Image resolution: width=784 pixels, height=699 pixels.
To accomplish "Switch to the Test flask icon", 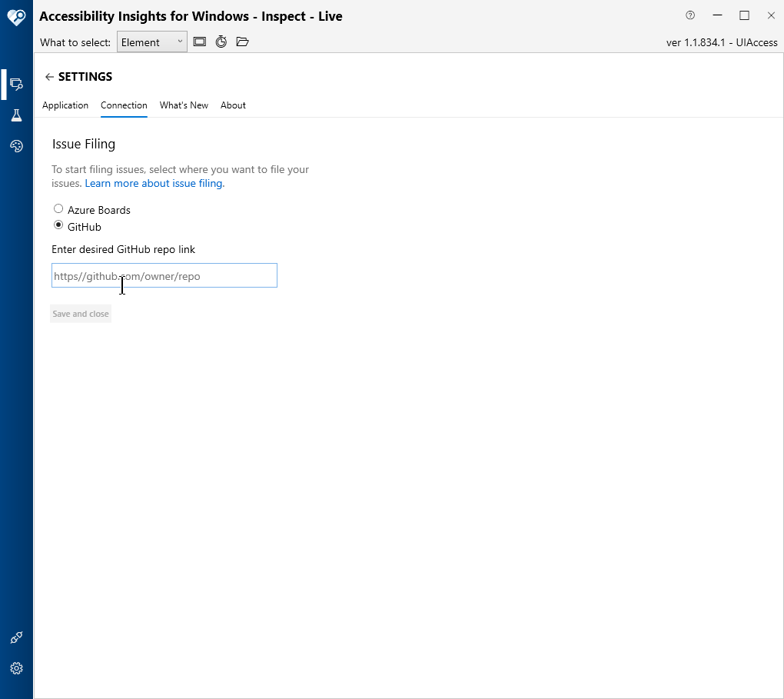I will (16, 115).
